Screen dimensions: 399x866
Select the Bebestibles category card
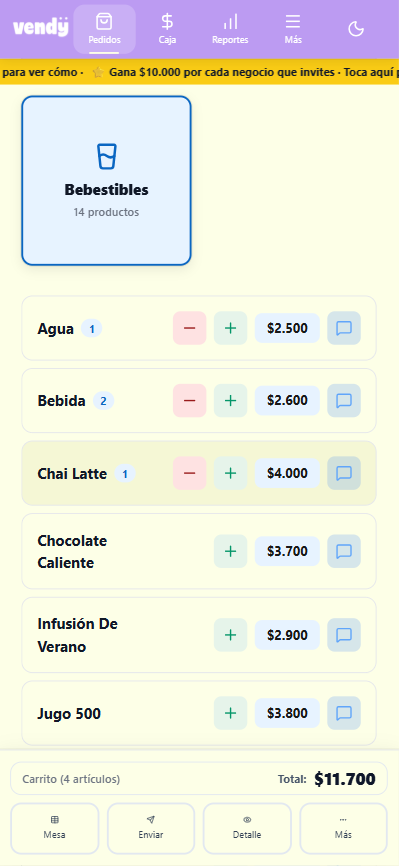[106, 181]
